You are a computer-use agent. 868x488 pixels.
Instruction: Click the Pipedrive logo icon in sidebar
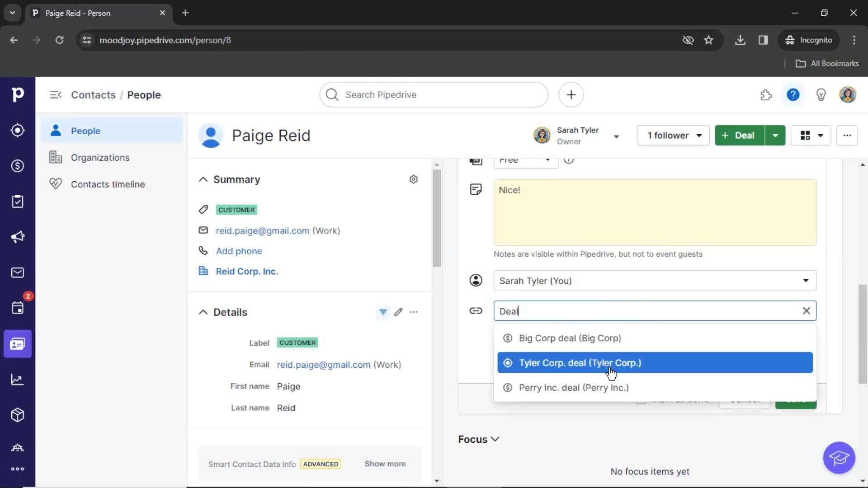(17, 94)
